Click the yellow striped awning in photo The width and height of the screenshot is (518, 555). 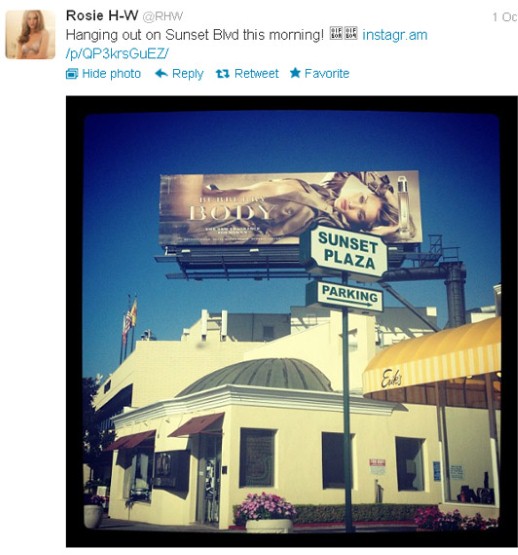click(x=432, y=357)
